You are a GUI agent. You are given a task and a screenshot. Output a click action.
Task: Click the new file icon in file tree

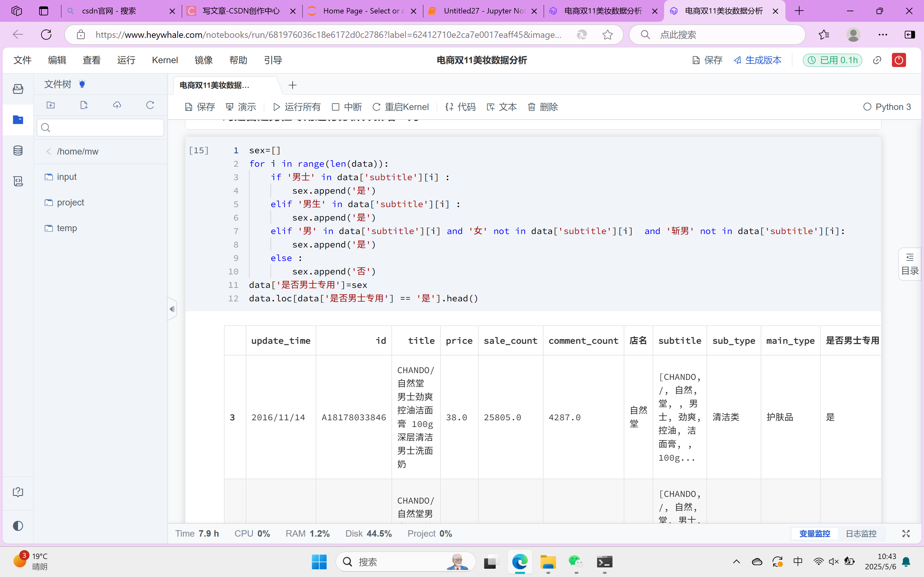click(84, 105)
